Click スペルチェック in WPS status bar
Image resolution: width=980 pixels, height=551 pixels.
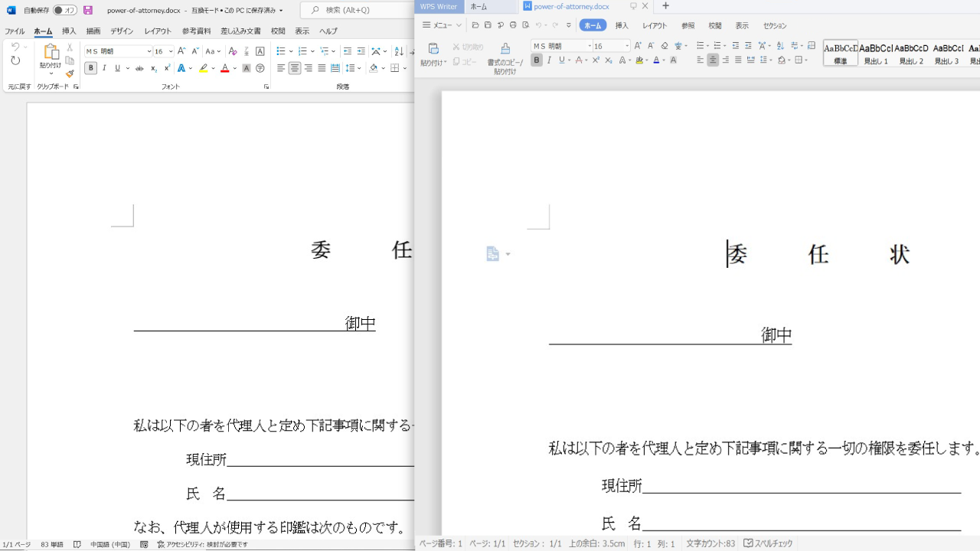coord(768,543)
